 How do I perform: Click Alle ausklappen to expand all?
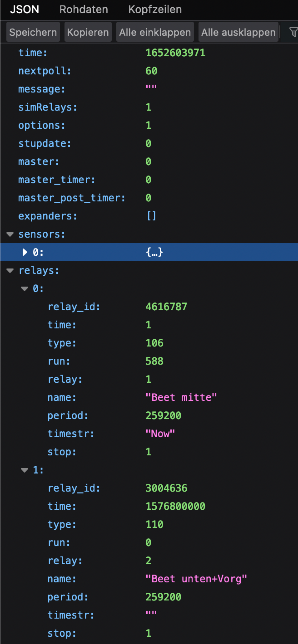(x=238, y=32)
